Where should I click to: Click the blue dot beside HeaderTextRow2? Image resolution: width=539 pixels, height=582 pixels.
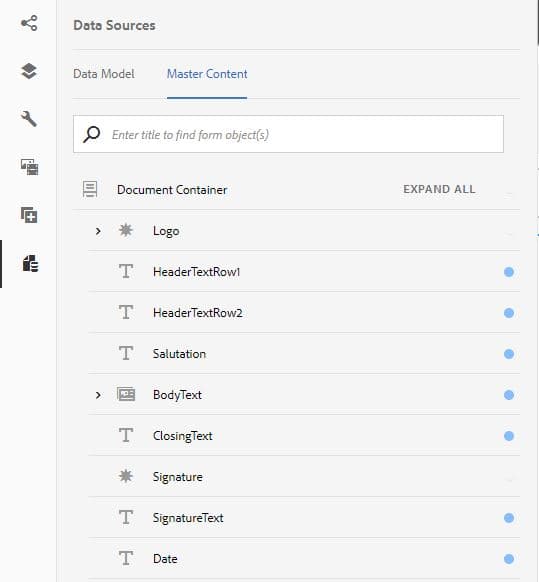point(509,313)
